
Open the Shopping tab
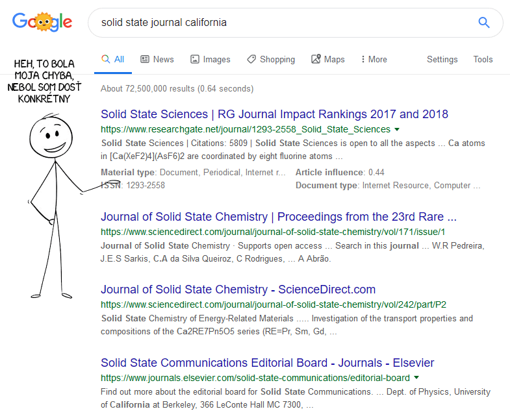click(x=270, y=59)
